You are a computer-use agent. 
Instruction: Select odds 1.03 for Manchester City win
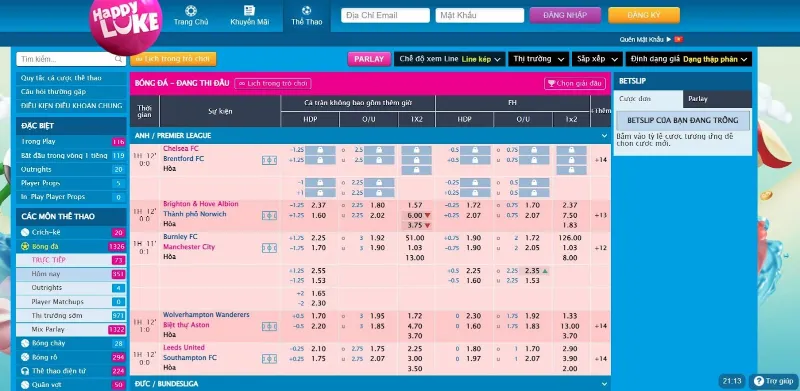[x=416, y=248]
